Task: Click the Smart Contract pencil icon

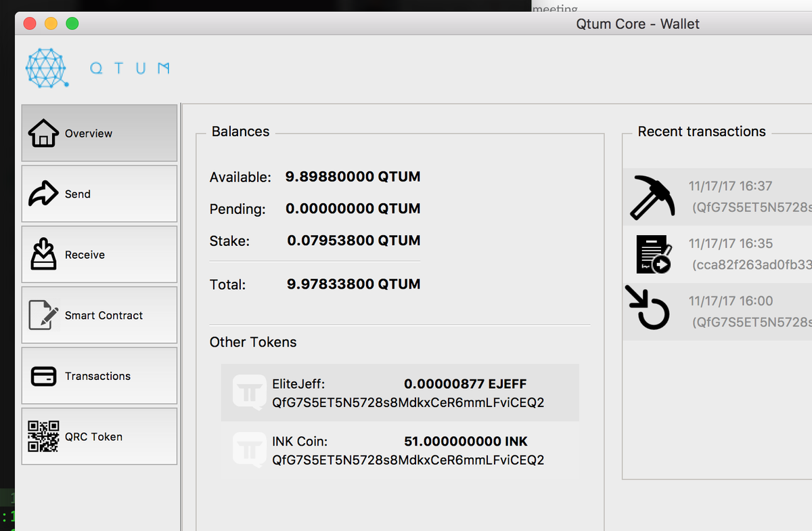Action: tap(43, 315)
